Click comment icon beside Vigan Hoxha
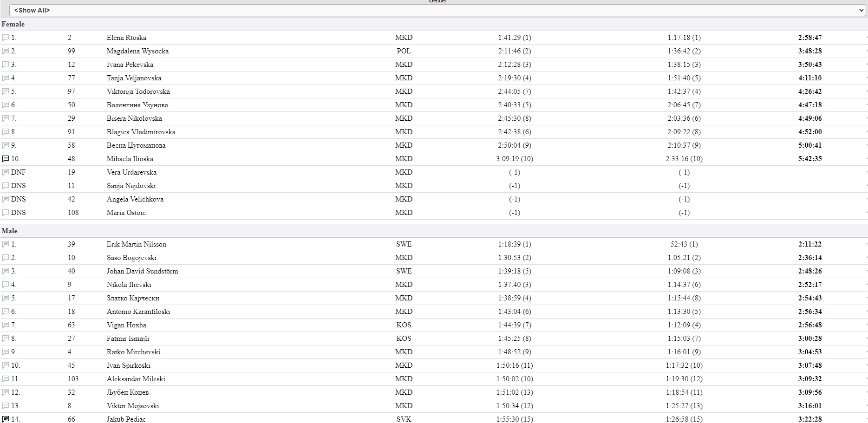 click(x=6, y=325)
